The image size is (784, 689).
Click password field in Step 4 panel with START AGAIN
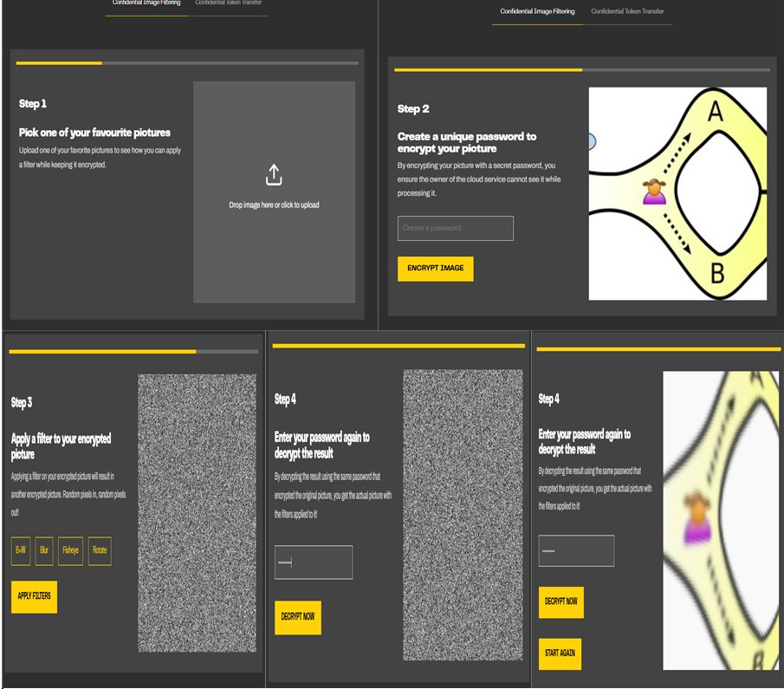coord(576,551)
